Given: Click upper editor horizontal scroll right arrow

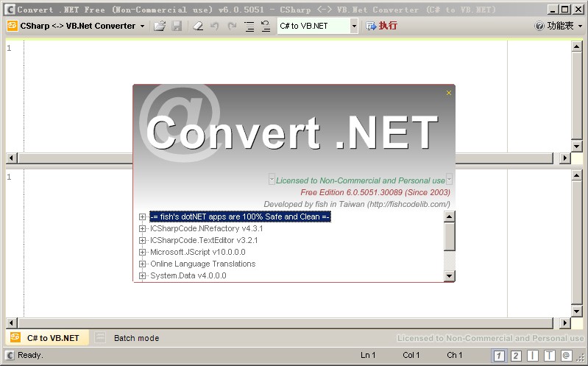Looking at the screenshot, I should [564, 158].
